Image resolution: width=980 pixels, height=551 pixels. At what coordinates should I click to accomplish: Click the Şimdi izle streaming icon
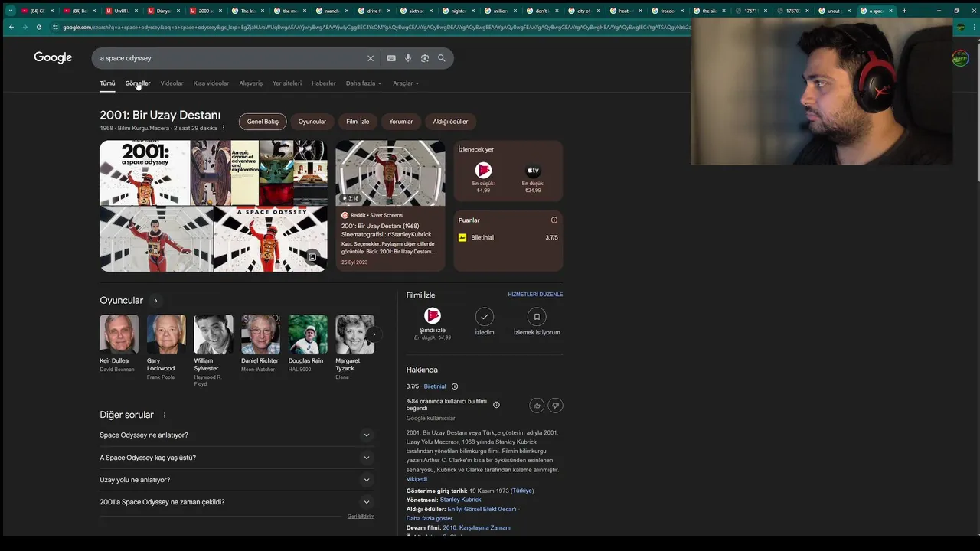pyautogui.click(x=433, y=316)
